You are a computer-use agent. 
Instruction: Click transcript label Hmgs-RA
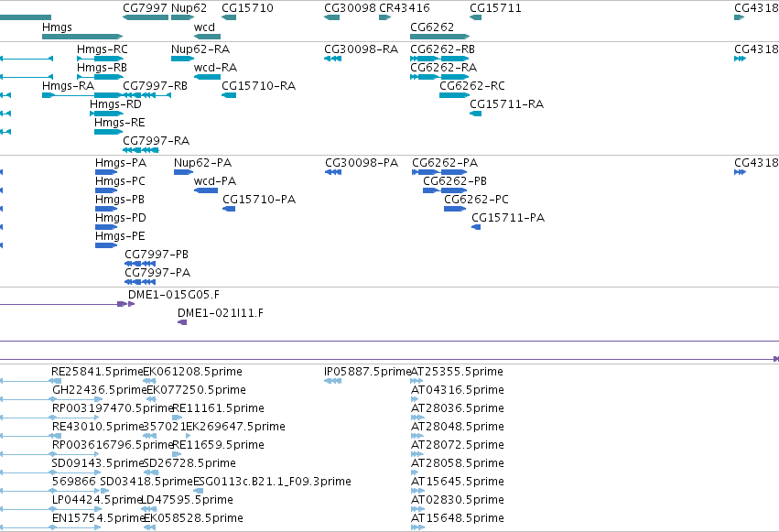pos(68,86)
